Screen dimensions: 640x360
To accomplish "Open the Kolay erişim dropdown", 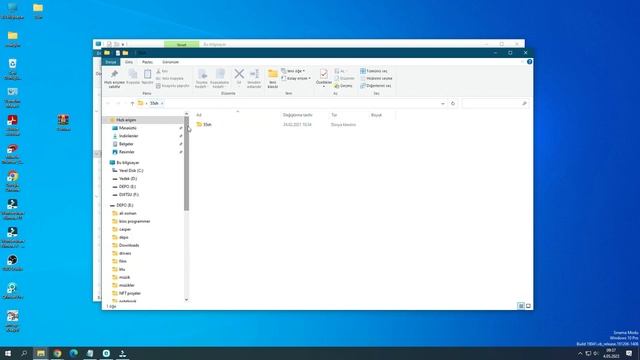I will click(296, 78).
